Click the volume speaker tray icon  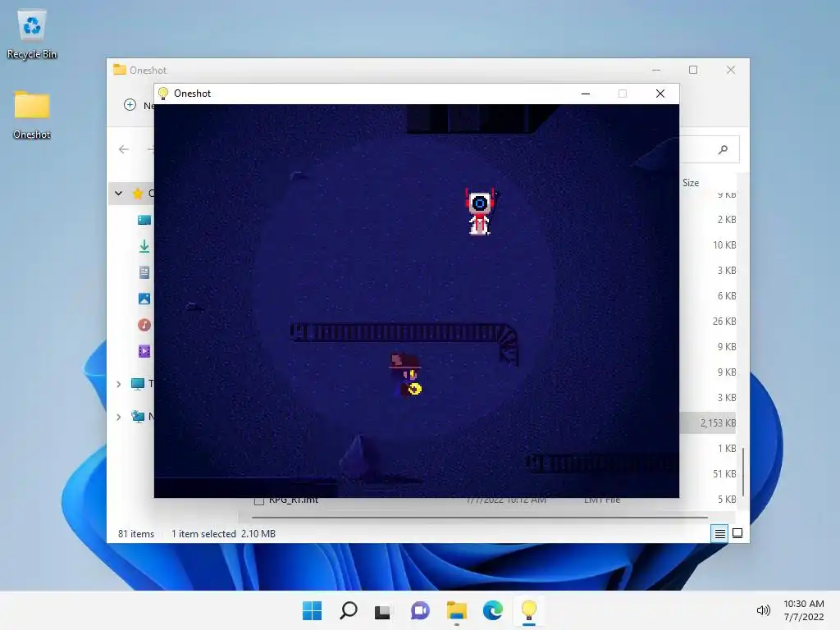[x=763, y=610]
